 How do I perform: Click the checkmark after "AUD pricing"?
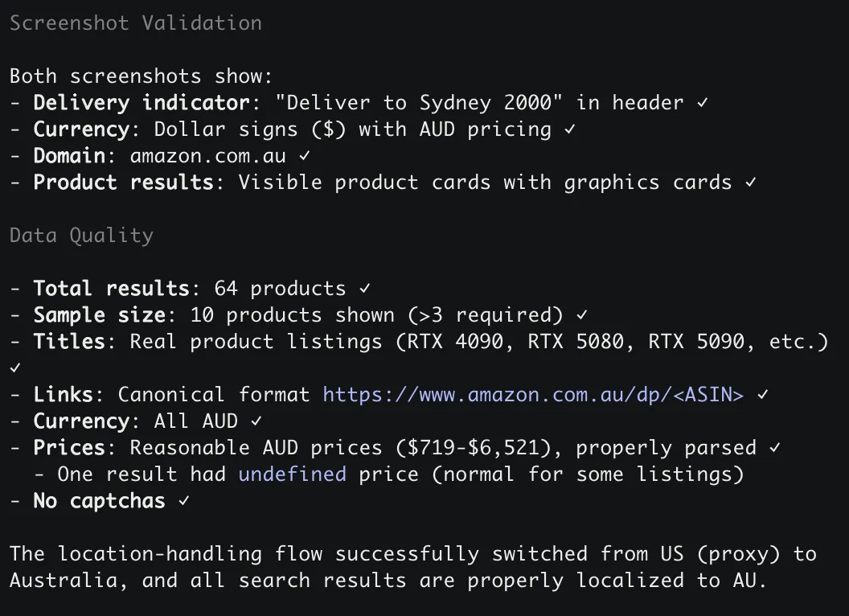click(x=570, y=129)
